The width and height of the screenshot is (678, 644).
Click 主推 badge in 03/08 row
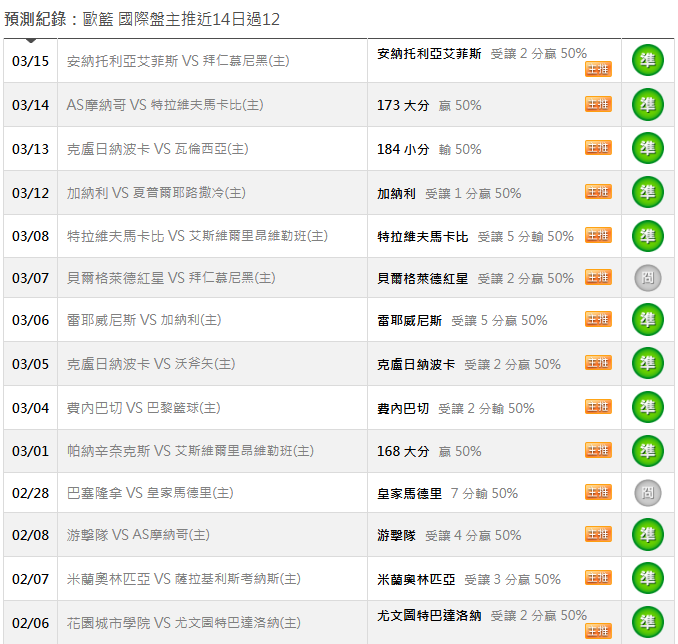click(598, 235)
